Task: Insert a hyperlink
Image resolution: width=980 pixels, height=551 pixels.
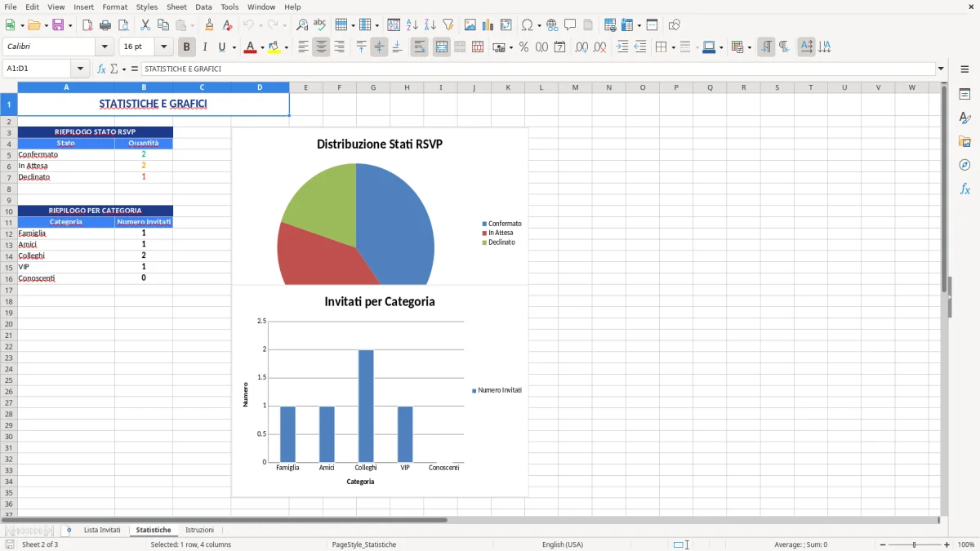Action: coord(552,24)
